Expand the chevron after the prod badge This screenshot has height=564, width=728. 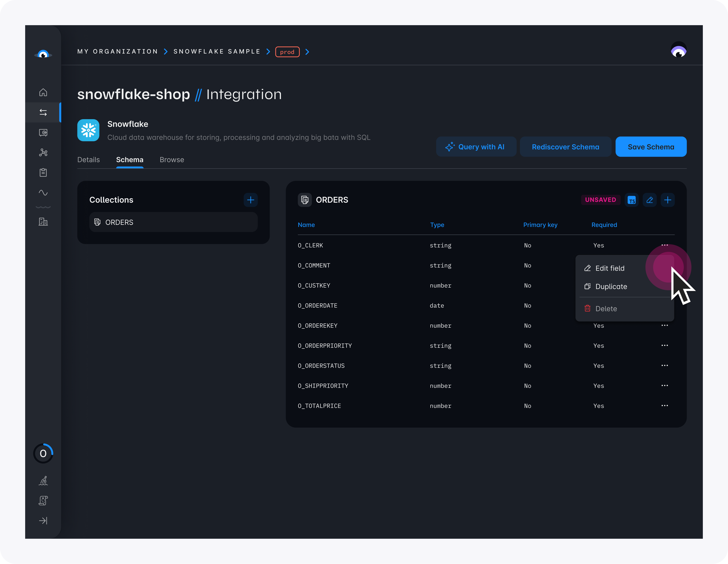[x=307, y=52]
